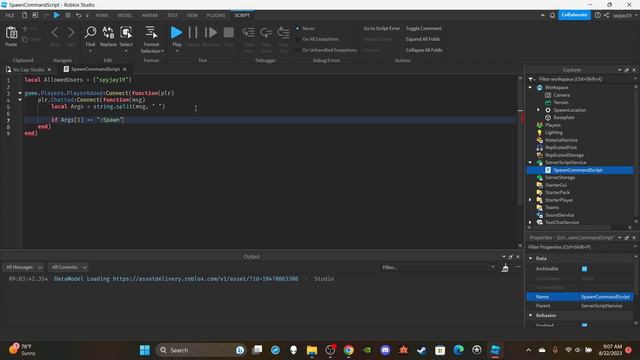
Task: Click Toggle Comment action
Action: pyautogui.click(x=423, y=29)
